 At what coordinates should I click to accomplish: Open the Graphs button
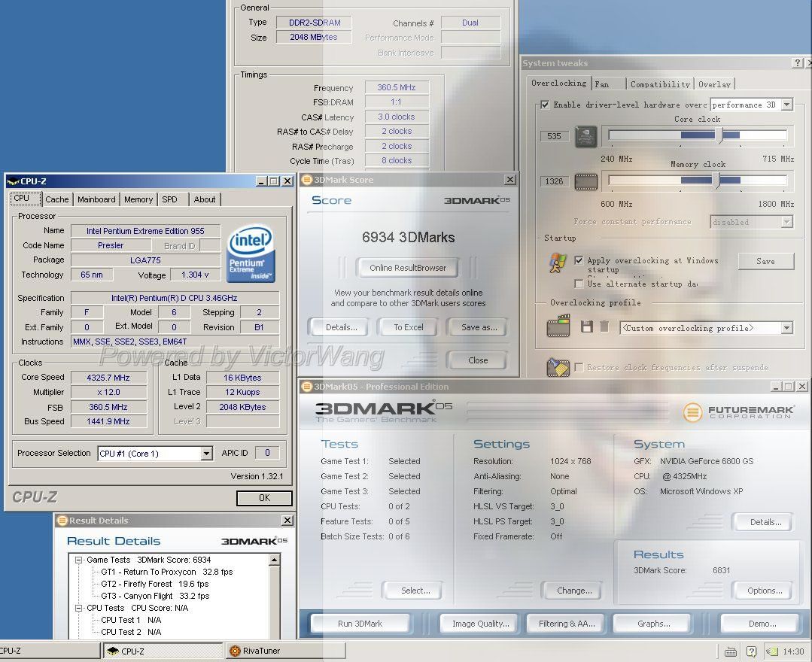click(x=653, y=624)
